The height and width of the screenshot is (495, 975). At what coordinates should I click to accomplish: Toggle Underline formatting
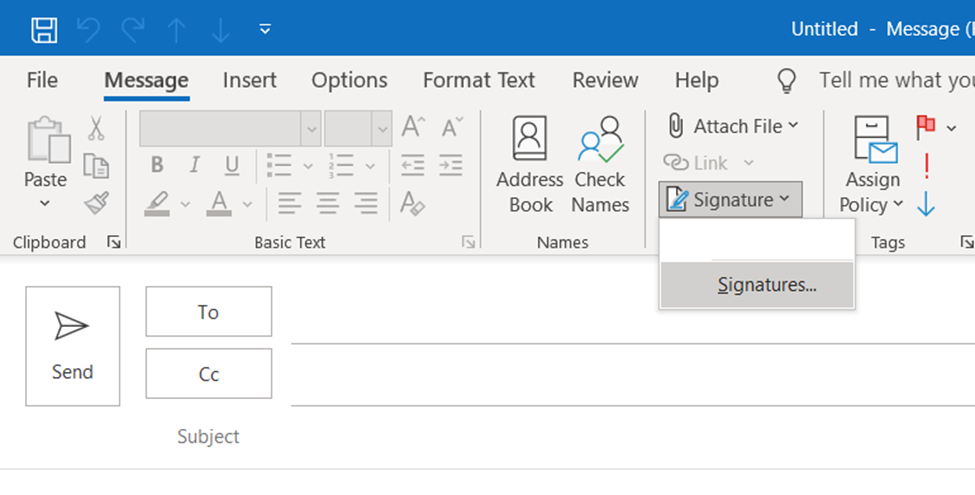tap(231, 165)
